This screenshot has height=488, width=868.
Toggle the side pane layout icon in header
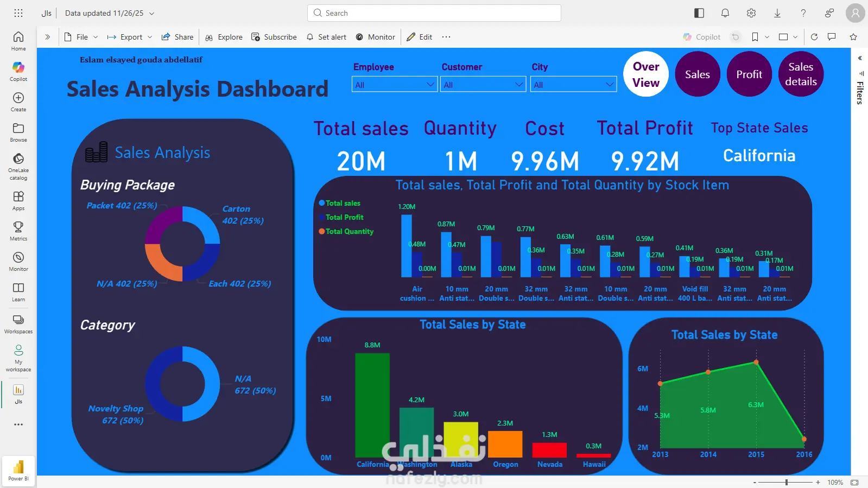tap(699, 13)
